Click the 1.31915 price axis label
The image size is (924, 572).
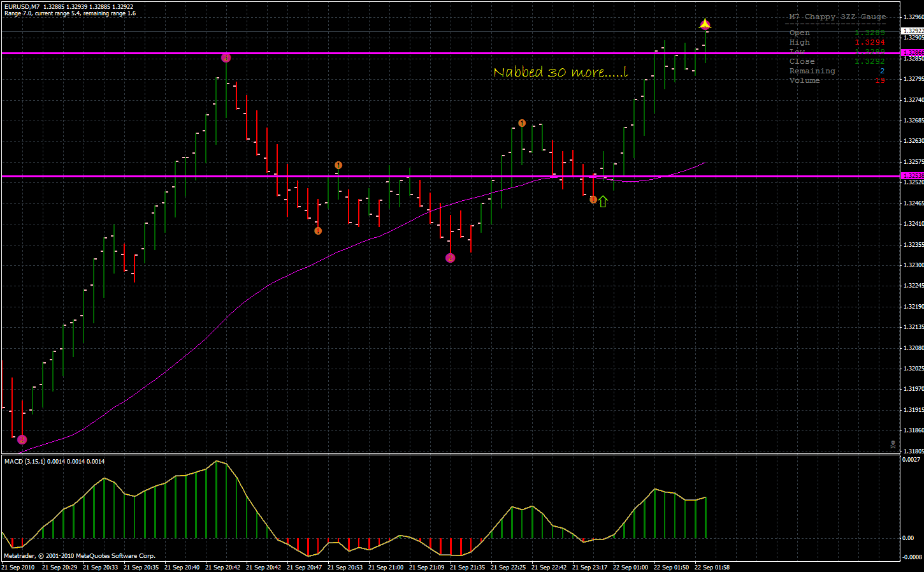[x=913, y=410]
